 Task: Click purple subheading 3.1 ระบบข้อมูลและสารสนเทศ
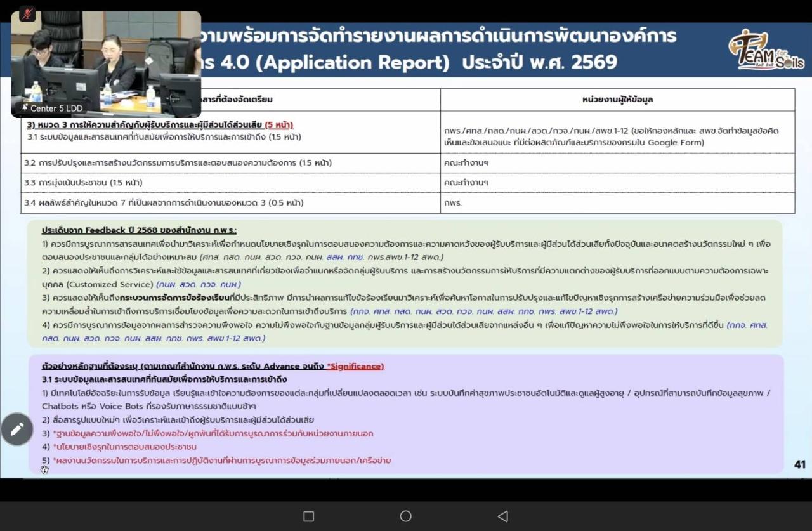[x=164, y=379]
